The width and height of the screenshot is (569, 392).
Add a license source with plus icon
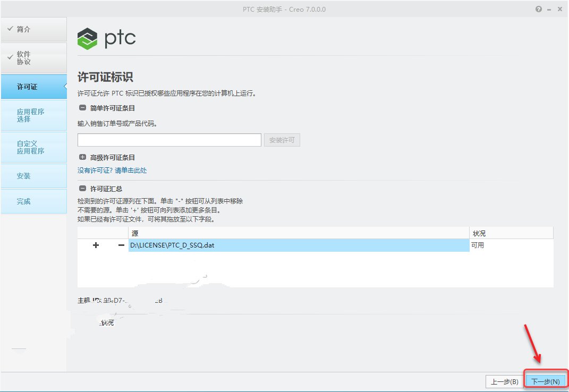(96, 245)
